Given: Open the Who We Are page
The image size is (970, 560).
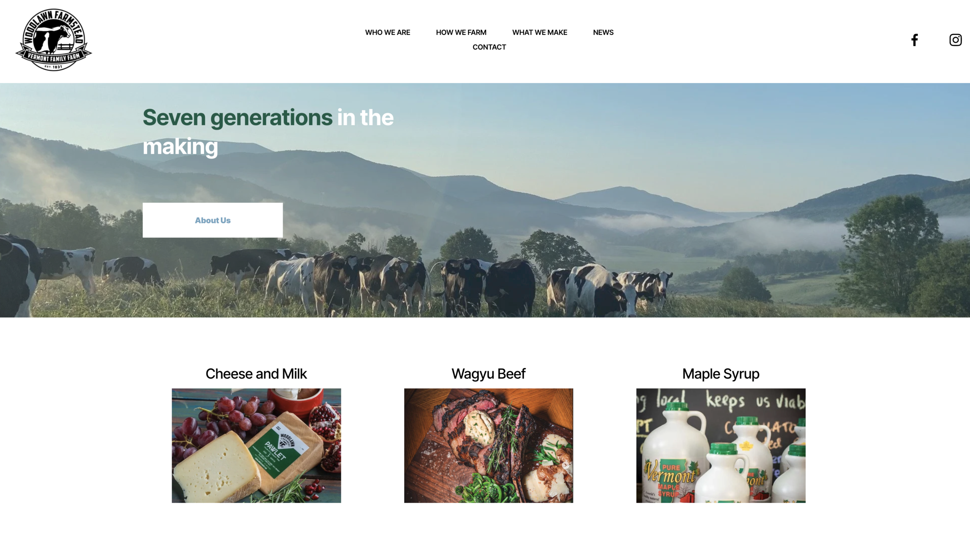Looking at the screenshot, I should (387, 32).
